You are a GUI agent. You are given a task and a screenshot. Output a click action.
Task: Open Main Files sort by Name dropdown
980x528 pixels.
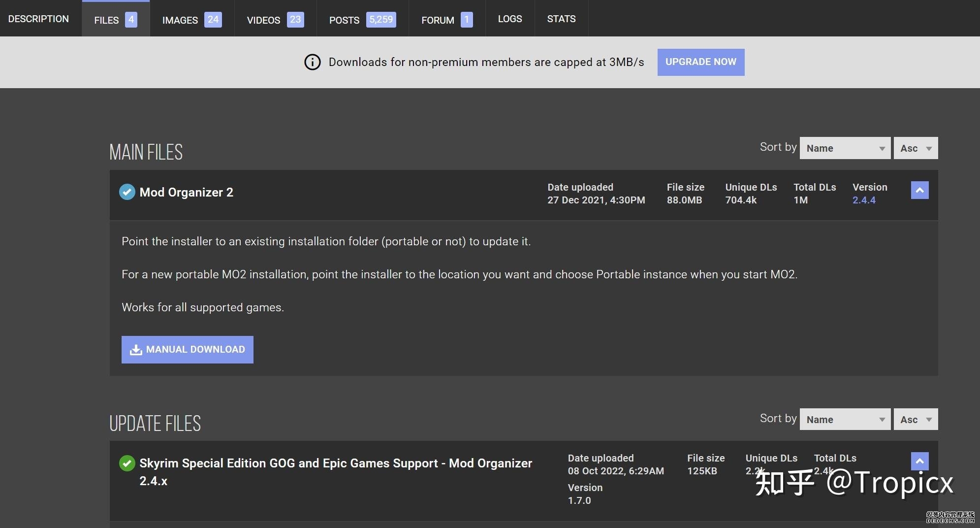point(845,148)
